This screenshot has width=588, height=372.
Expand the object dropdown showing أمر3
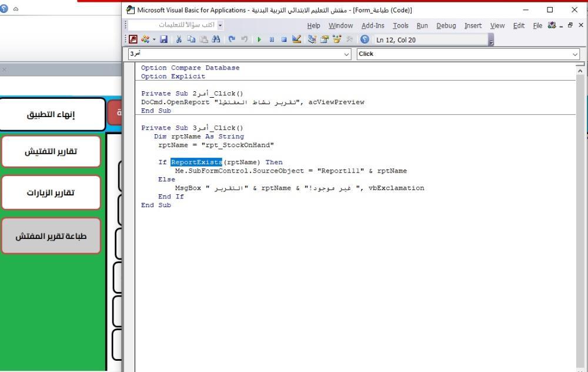346,54
